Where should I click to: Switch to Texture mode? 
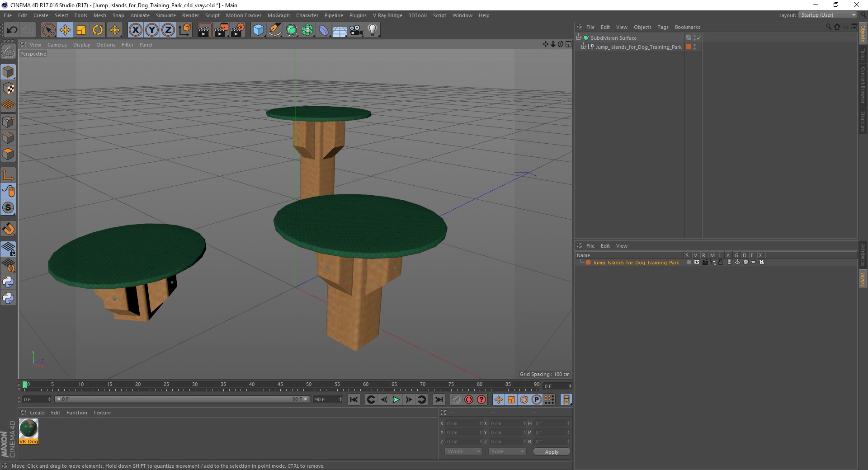click(8, 89)
